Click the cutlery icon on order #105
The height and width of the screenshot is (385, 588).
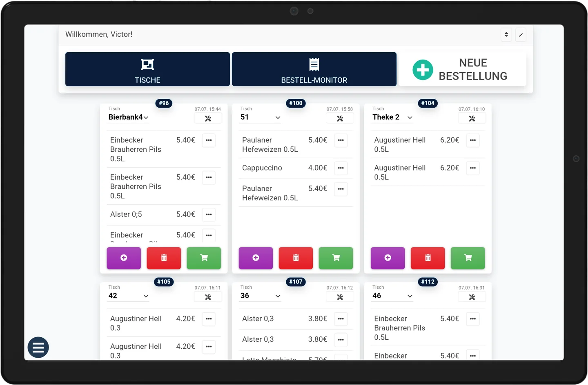(x=208, y=297)
